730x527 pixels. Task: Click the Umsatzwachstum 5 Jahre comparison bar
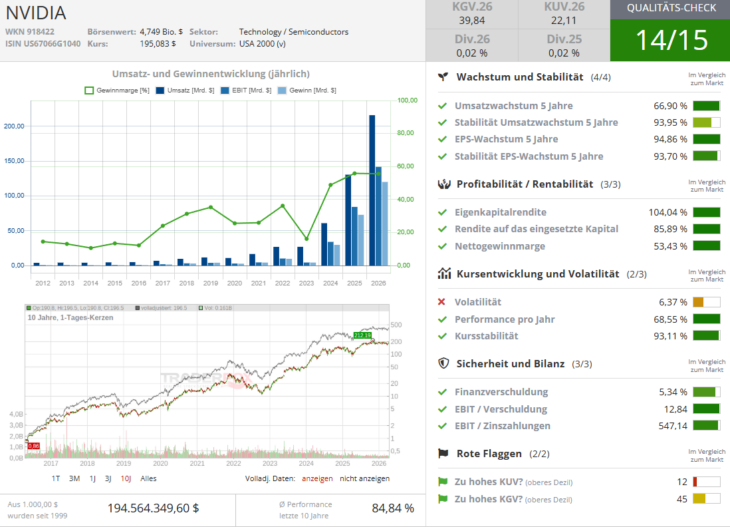(706, 105)
